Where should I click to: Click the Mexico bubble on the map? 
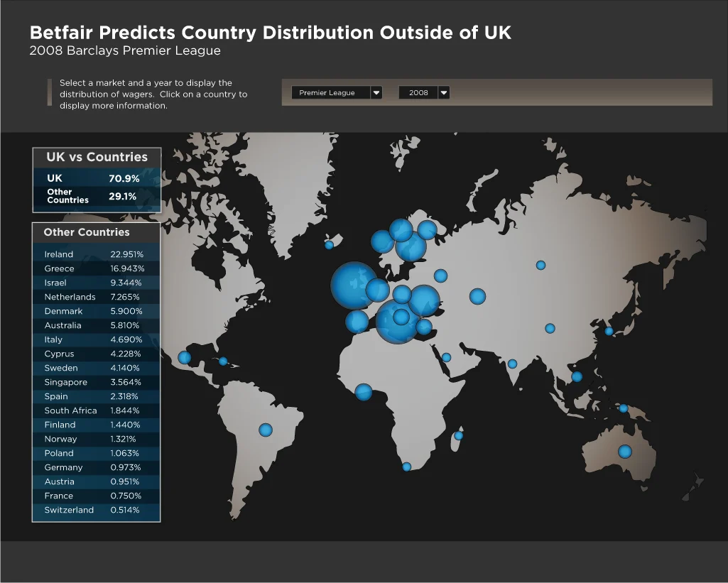185,357
